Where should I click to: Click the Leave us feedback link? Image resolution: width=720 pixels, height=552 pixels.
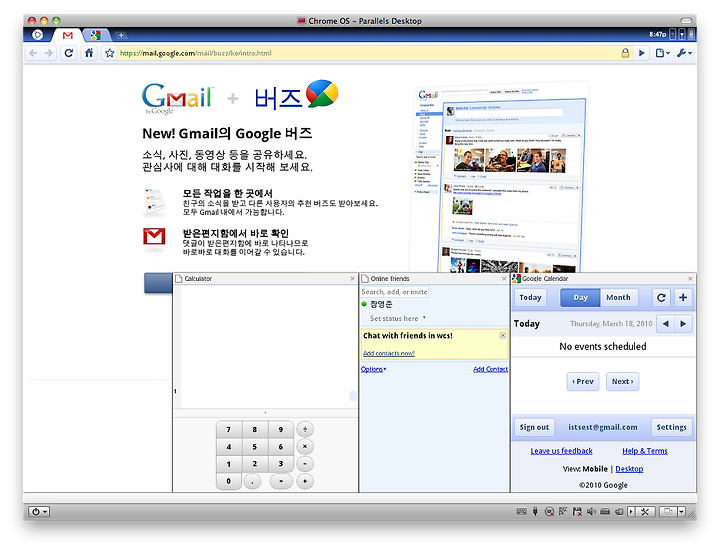click(x=561, y=451)
